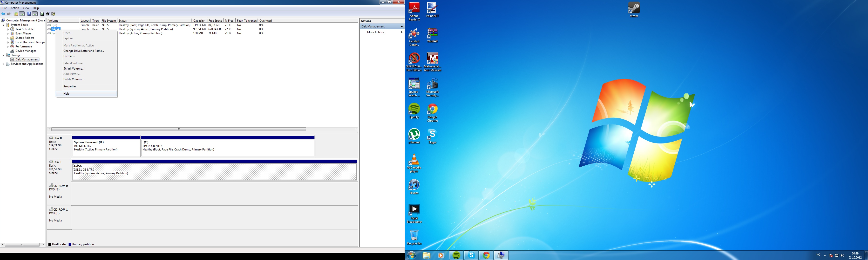868x260 pixels.
Task: Open the Steam desktop shortcut
Action: pos(634,10)
